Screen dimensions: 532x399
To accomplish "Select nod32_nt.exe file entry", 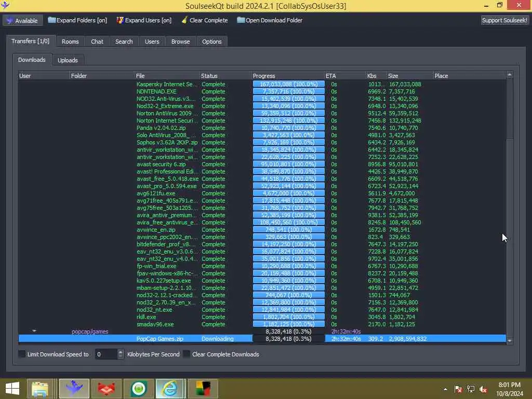I will (x=154, y=310).
